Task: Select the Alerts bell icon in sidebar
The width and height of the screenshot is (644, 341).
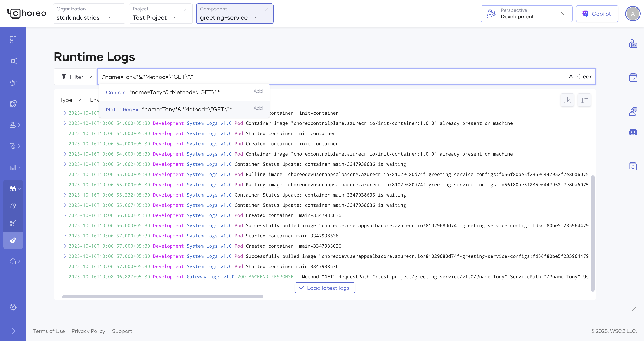Action: point(13,206)
